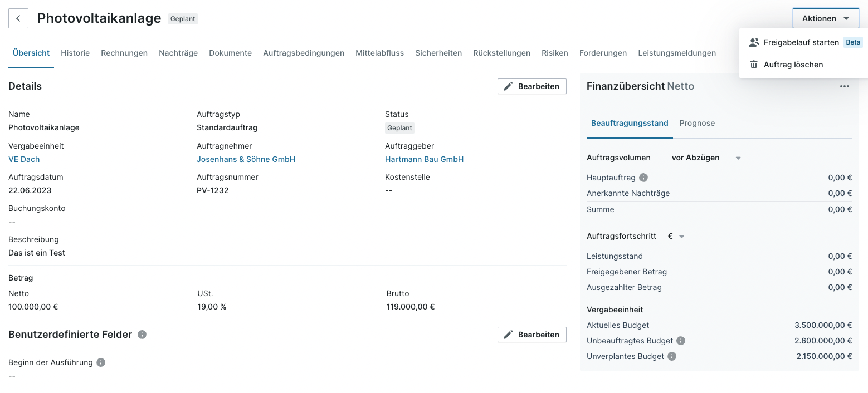Click info icon next to Unbeauftragtes Budget
The width and height of the screenshot is (868, 393).
(681, 341)
